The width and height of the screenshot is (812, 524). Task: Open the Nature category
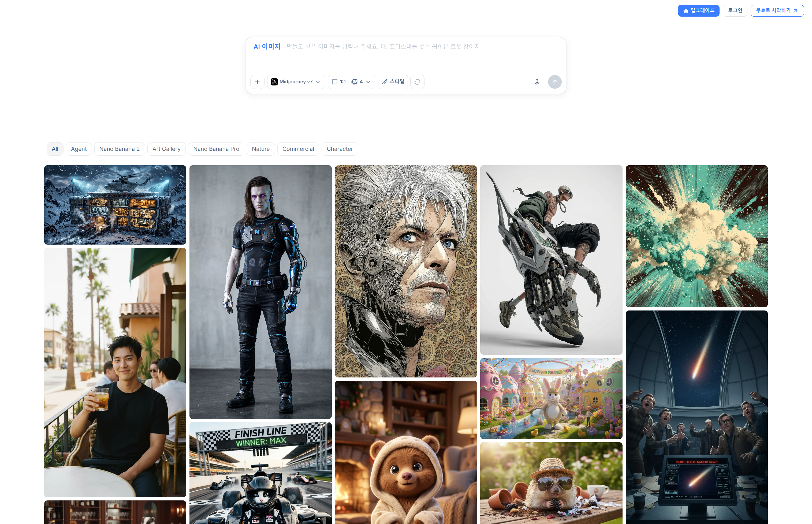tap(261, 149)
